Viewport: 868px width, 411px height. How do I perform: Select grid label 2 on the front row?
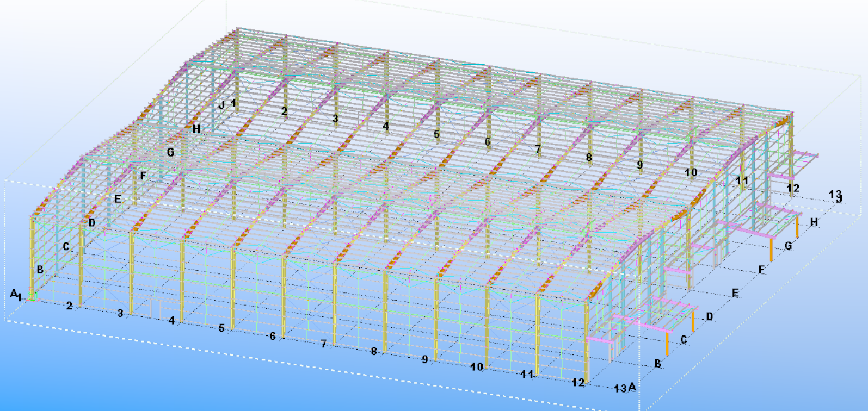pyautogui.click(x=69, y=306)
